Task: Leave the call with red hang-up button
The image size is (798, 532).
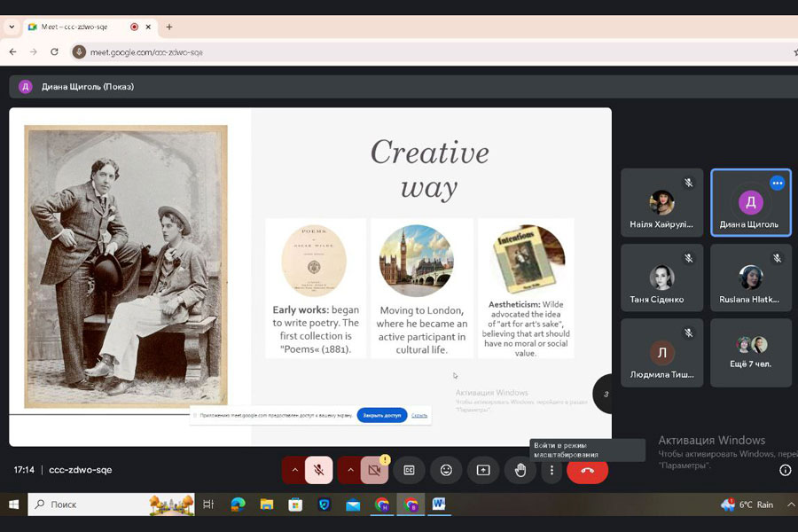Action: pyautogui.click(x=587, y=470)
